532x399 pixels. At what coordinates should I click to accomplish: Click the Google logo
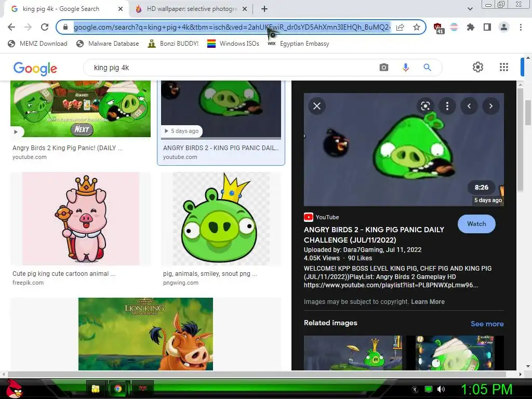pos(35,68)
